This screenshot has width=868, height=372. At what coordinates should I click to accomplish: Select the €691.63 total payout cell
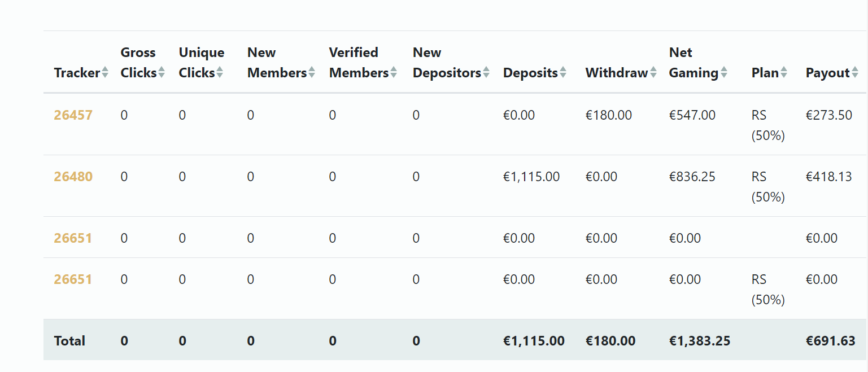pyautogui.click(x=831, y=341)
